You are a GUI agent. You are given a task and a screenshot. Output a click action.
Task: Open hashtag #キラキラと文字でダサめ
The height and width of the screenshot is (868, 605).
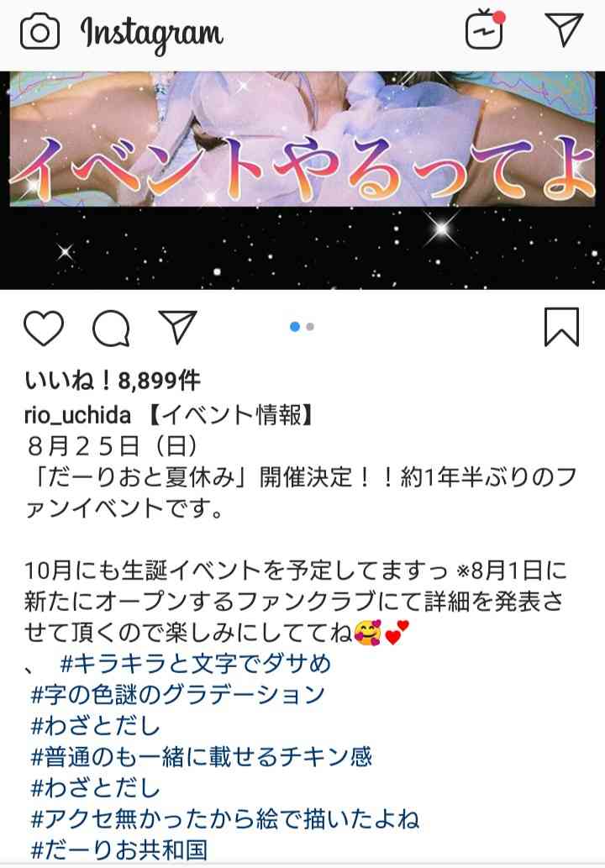(196, 663)
